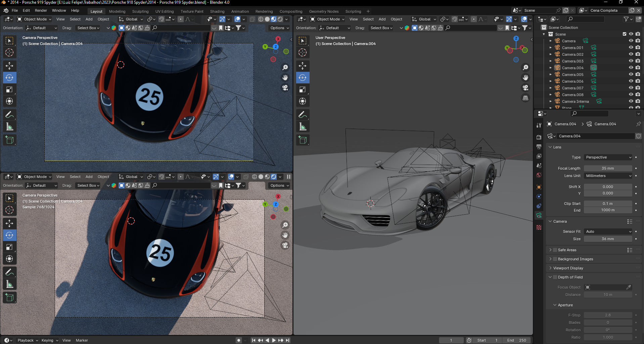Select the Scale tool in top-left viewport
Image resolution: width=644 pixels, height=344 pixels.
[9, 89]
